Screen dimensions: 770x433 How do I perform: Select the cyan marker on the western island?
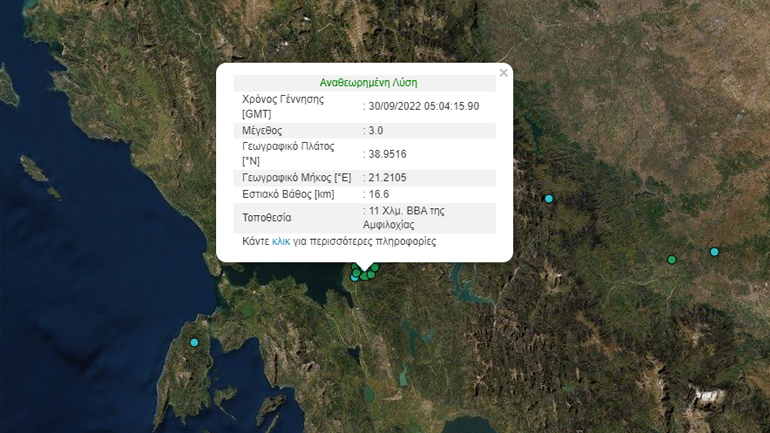click(195, 343)
